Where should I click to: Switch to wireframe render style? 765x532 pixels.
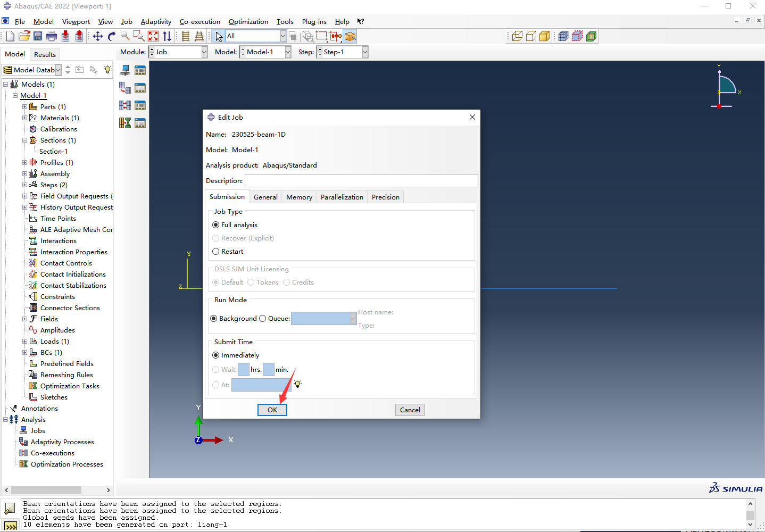click(x=517, y=36)
